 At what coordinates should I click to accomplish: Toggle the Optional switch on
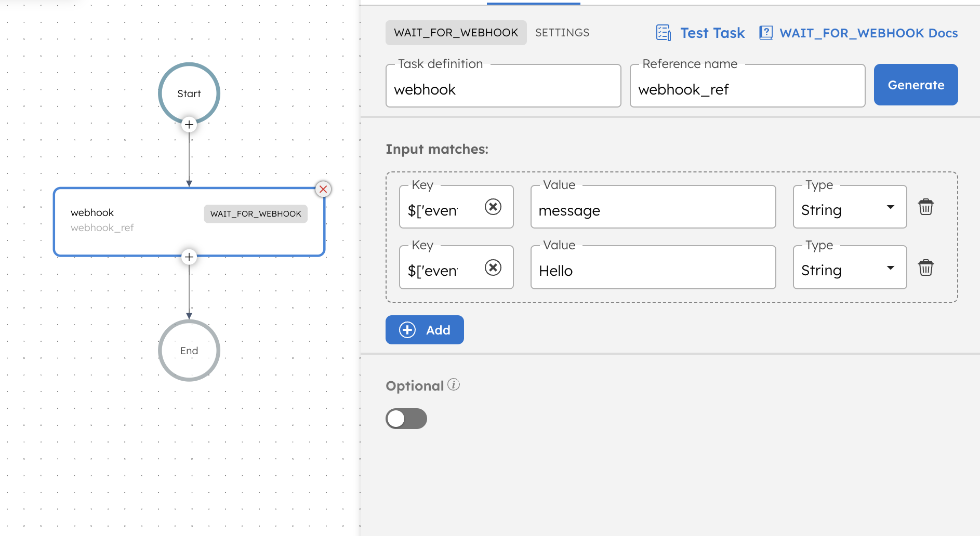pos(406,419)
